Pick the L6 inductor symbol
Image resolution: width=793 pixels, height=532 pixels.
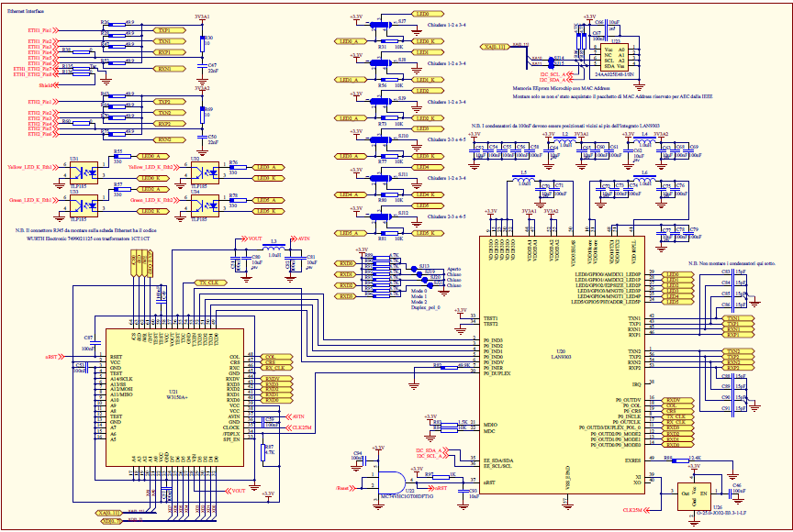644,180
